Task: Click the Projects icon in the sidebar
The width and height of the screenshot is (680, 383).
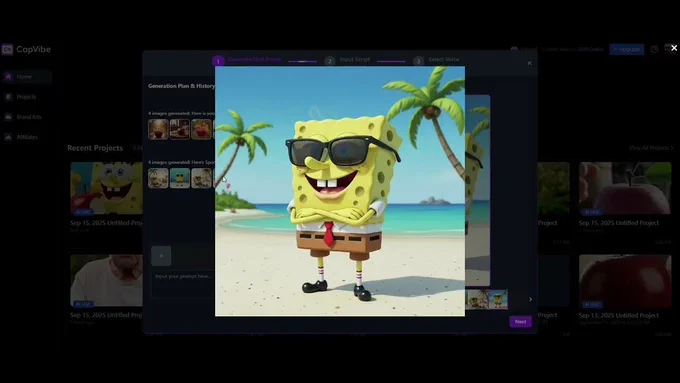Action: pyautogui.click(x=8, y=97)
